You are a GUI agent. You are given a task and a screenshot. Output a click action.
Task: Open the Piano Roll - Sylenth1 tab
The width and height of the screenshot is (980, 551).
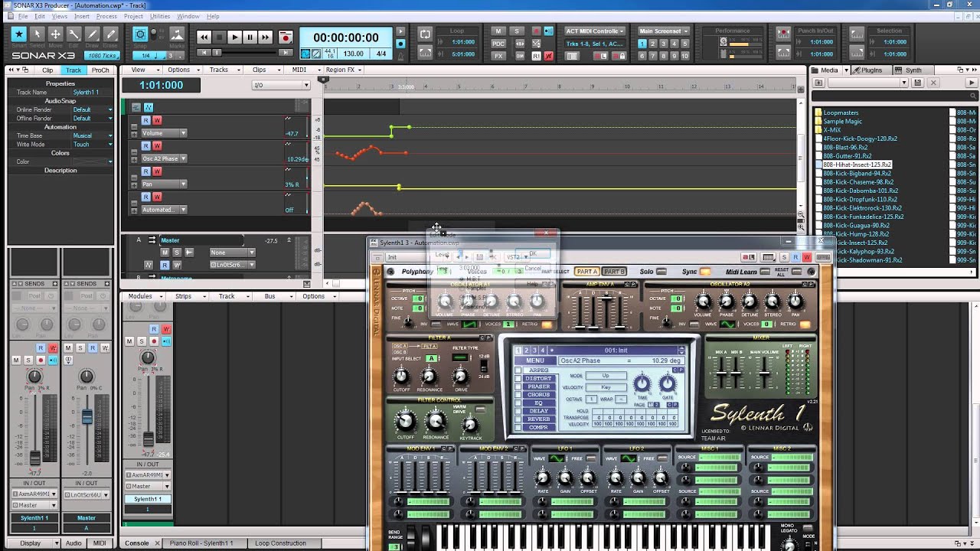pyautogui.click(x=201, y=543)
